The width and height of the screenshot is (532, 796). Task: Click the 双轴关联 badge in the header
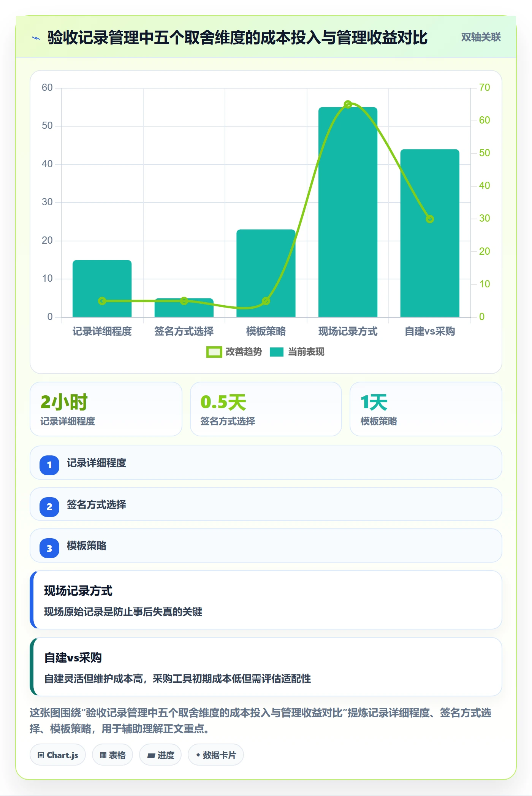coord(481,37)
